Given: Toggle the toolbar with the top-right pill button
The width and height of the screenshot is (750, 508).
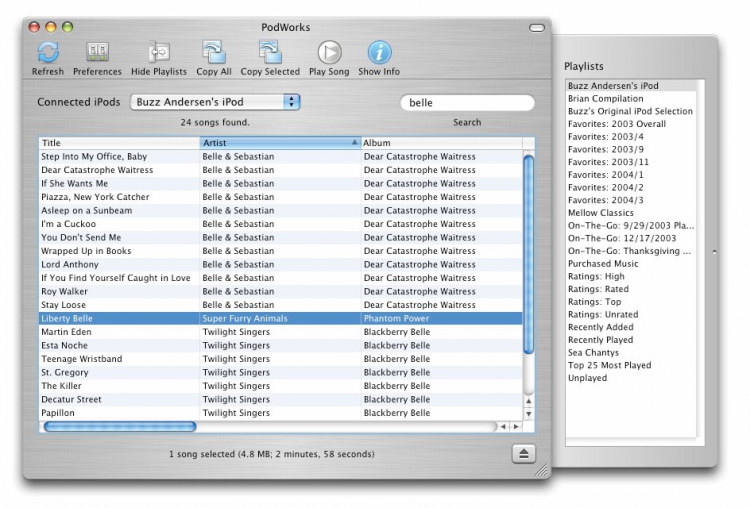Looking at the screenshot, I should 537,27.
